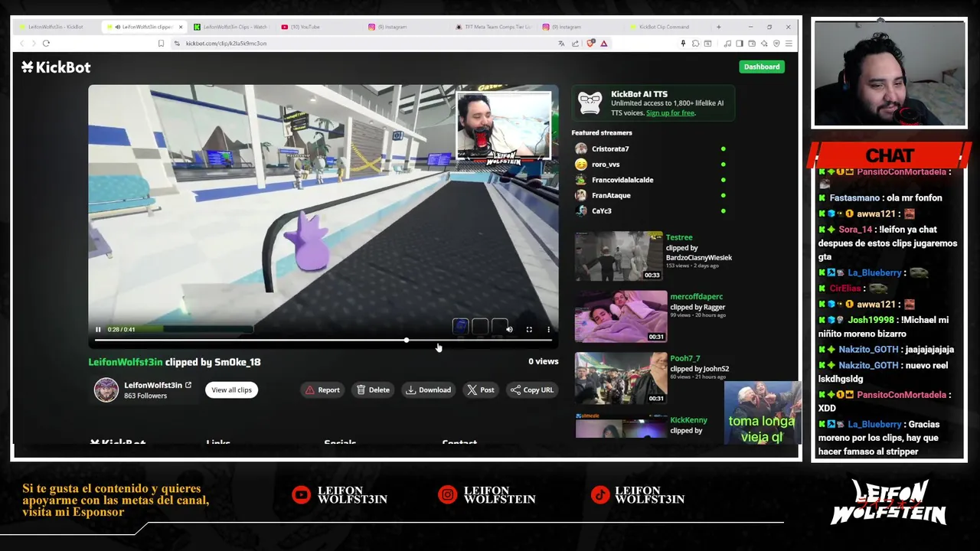Mute the clip volume
The width and height of the screenshot is (980, 551).
(x=509, y=329)
